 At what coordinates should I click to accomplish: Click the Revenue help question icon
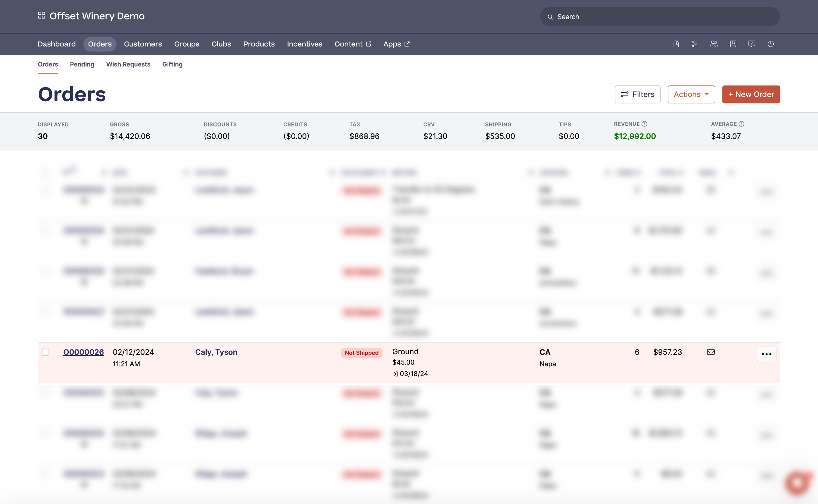(644, 124)
